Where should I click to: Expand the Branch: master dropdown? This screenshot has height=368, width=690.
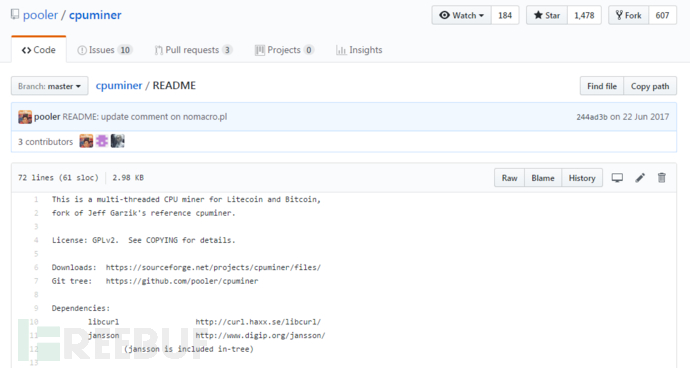[x=49, y=86]
